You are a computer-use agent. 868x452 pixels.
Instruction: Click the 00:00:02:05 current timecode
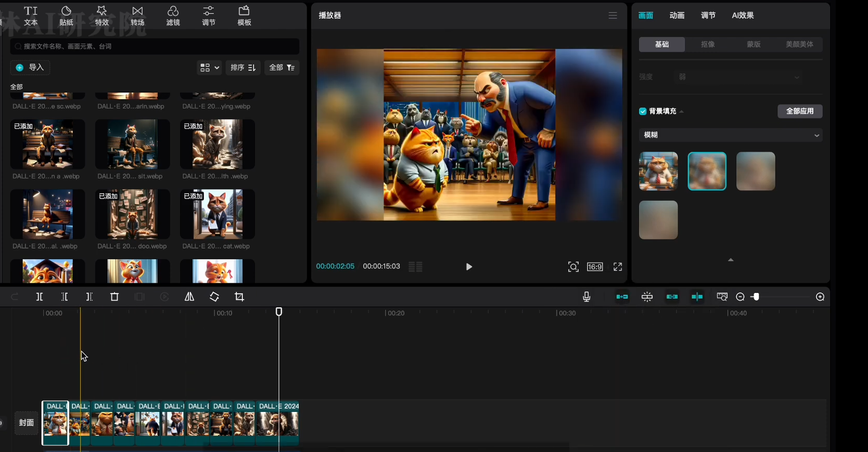point(335,266)
